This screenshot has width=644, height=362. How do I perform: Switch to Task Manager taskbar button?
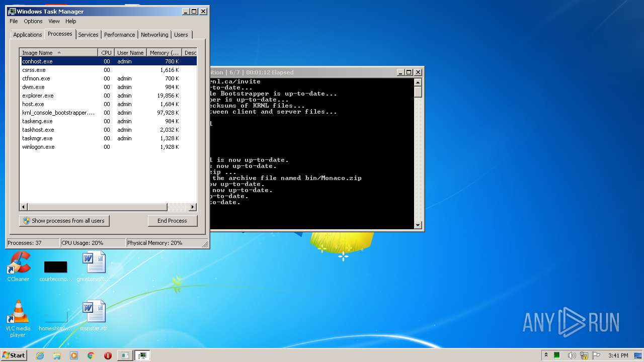(x=143, y=355)
